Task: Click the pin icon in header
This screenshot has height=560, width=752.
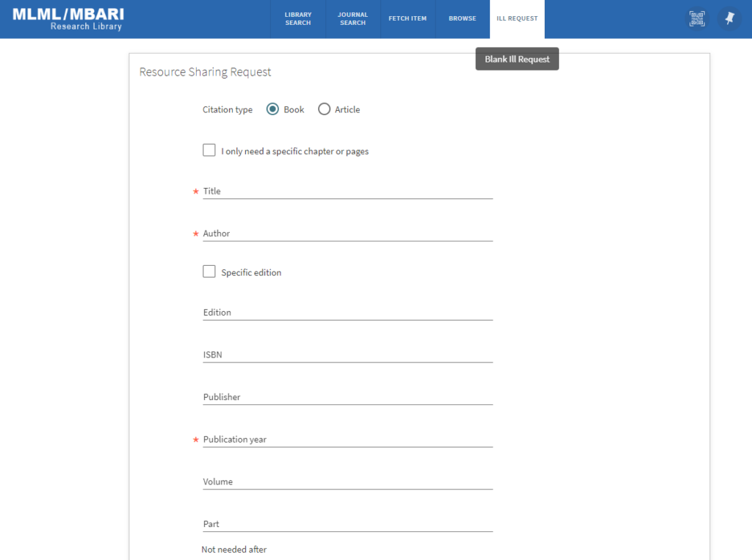Action: point(729,19)
